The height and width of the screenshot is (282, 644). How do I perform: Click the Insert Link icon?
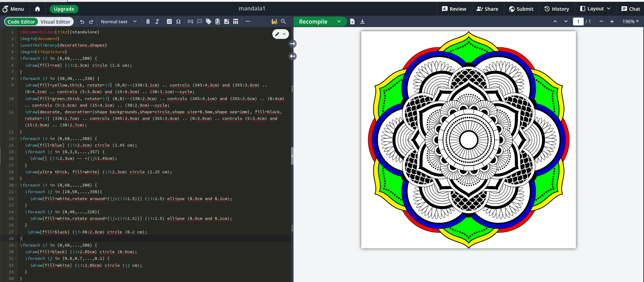pos(190,22)
